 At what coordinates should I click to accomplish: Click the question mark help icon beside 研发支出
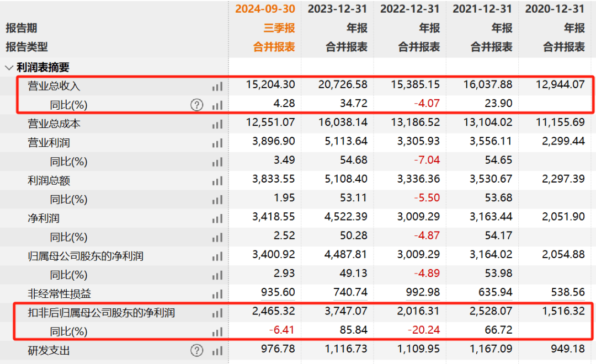(197, 350)
